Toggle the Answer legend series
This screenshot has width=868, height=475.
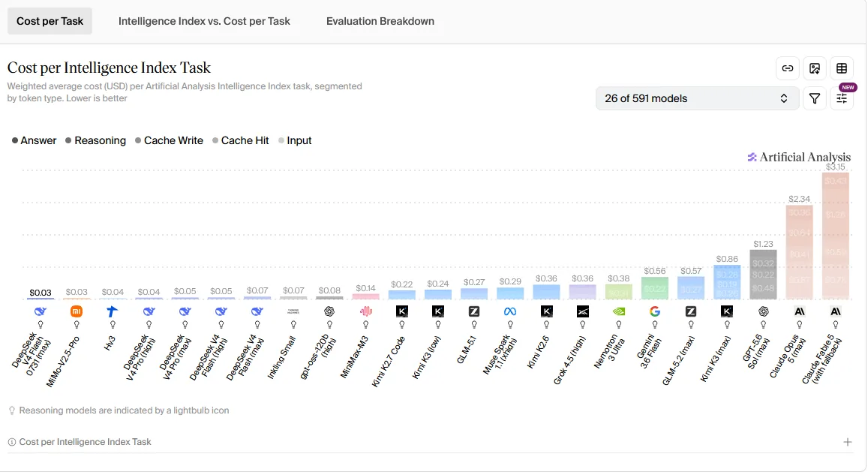tap(34, 140)
